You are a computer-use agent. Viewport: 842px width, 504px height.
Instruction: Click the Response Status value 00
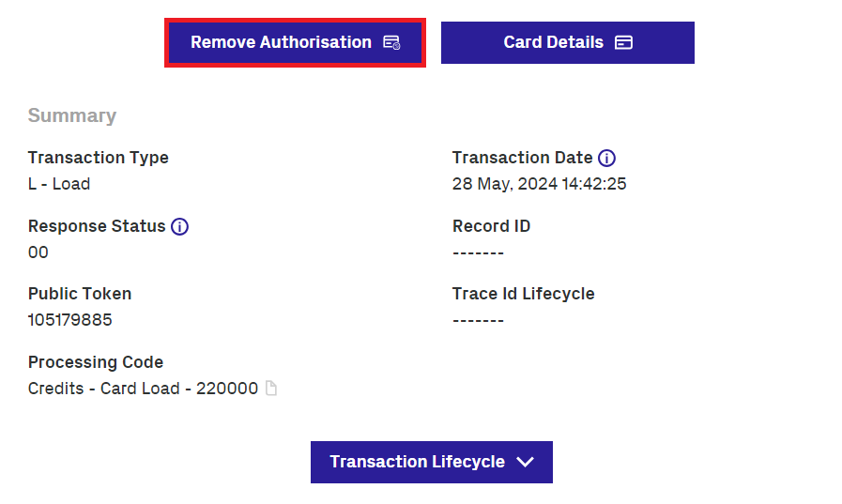pos(38,252)
